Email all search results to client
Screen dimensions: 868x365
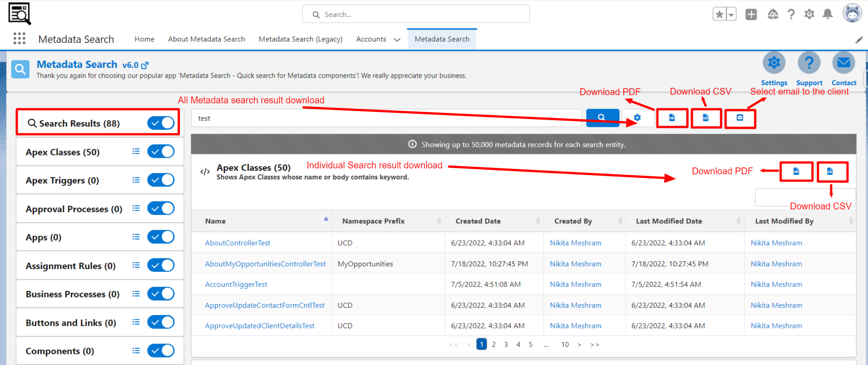[740, 118]
